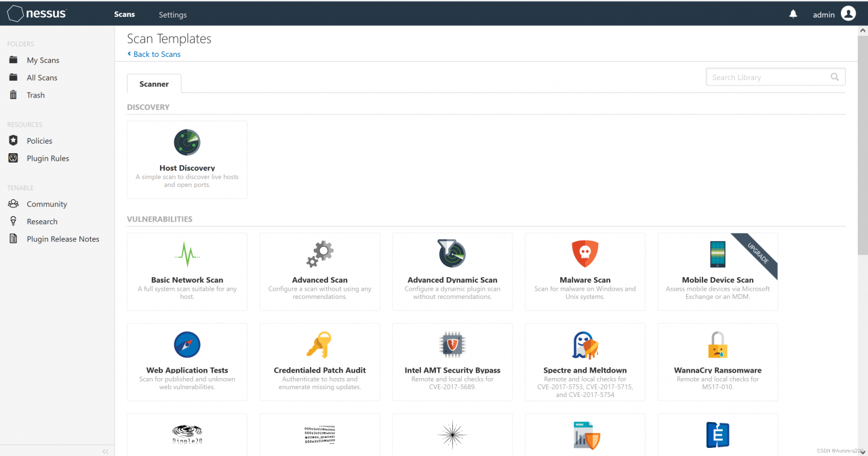Click the RESOURCES sidebar heading

point(25,125)
